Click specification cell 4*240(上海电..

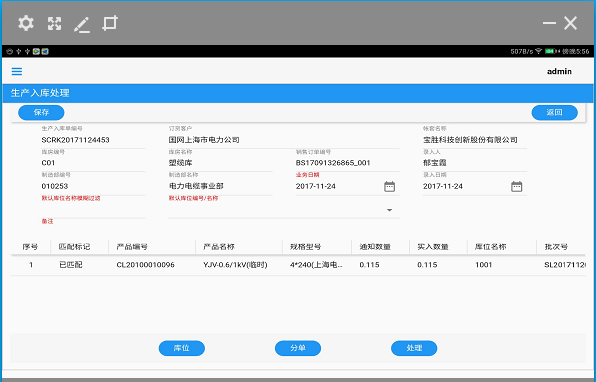(316, 265)
